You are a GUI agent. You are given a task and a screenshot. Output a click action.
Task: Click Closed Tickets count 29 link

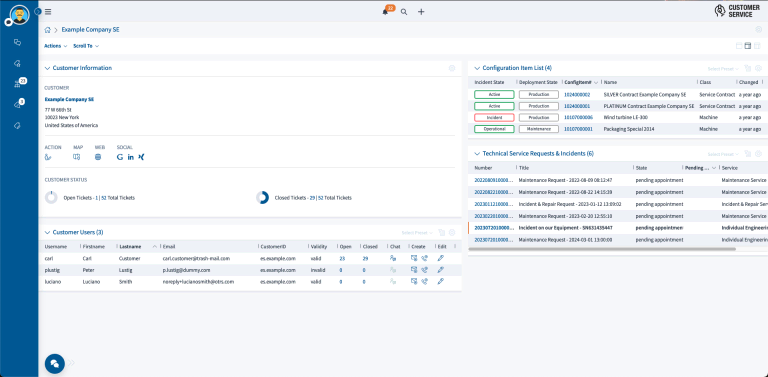click(312, 198)
